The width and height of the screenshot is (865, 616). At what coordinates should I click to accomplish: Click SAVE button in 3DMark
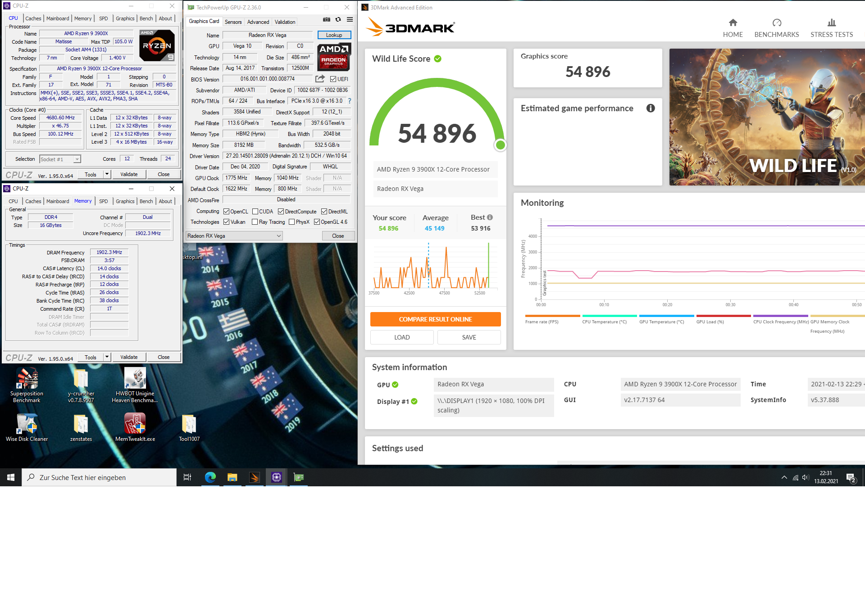(469, 337)
